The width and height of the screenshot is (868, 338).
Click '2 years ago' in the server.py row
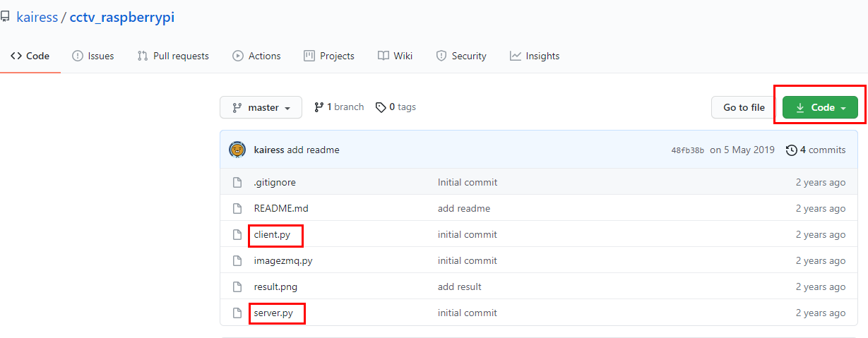(821, 313)
